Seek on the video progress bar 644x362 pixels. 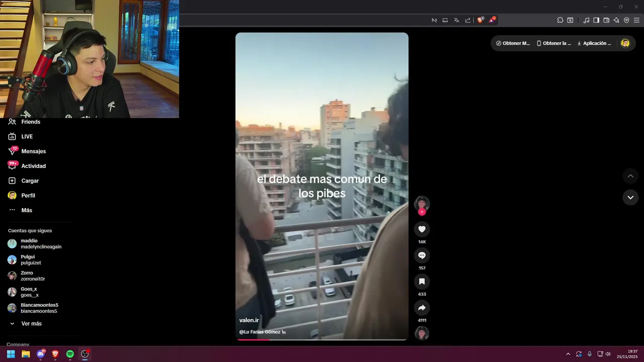tap(322, 339)
